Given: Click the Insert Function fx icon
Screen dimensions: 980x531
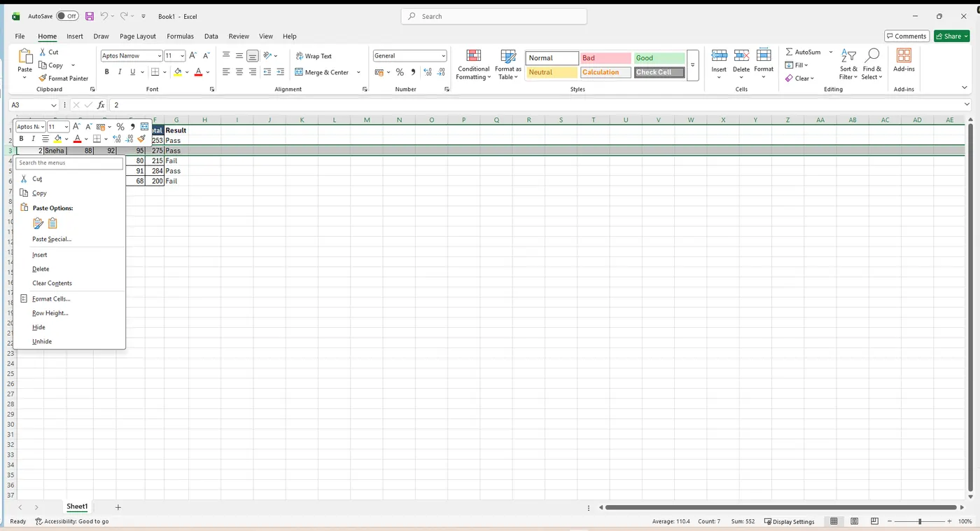Looking at the screenshot, I should [101, 105].
